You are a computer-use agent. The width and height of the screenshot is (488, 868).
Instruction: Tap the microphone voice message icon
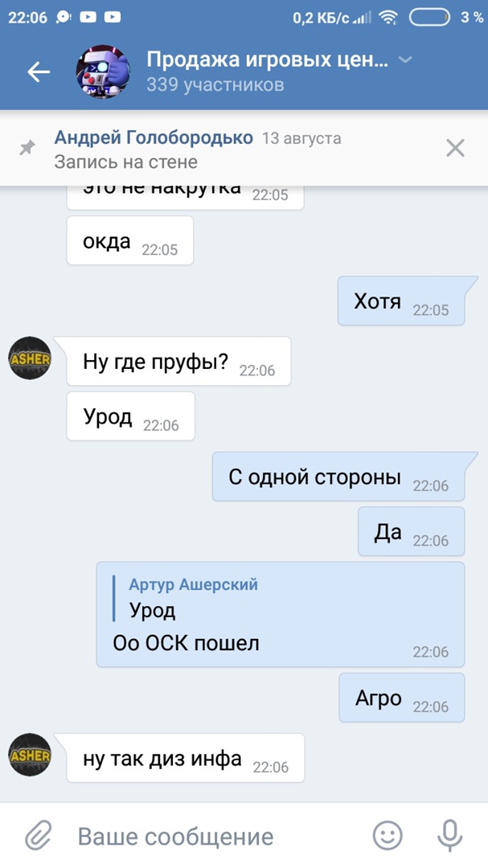pos(449,835)
